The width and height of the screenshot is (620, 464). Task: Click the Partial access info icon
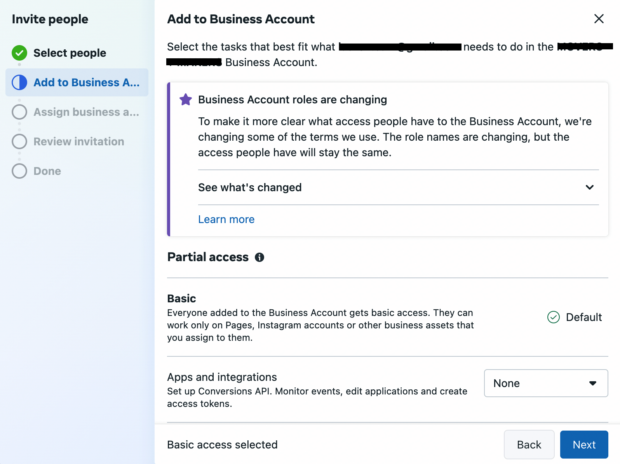(x=259, y=257)
